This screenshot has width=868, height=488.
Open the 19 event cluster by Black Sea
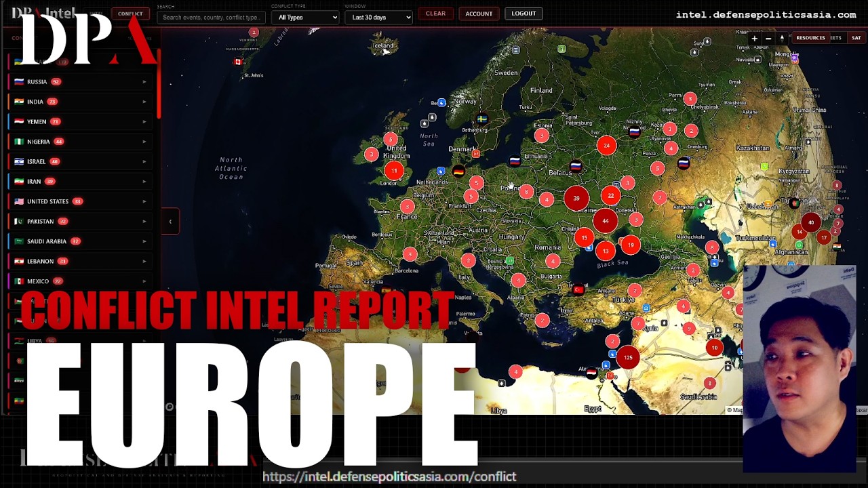click(x=631, y=245)
